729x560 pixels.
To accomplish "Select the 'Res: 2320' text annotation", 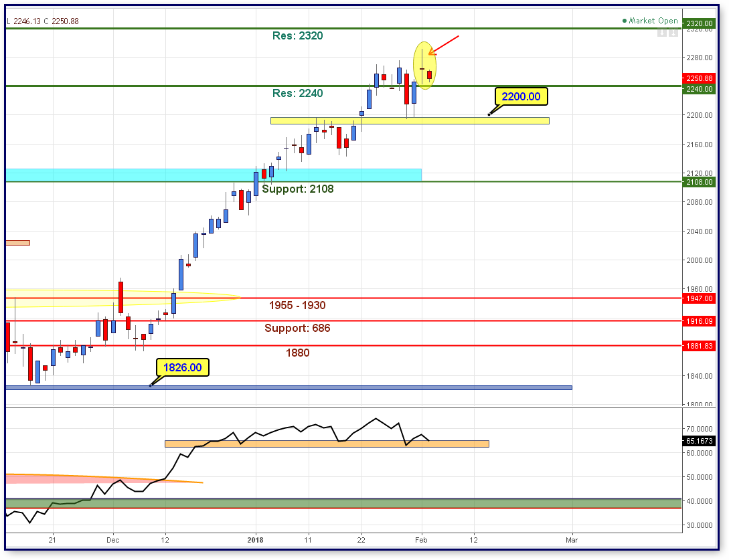I will [297, 35].
